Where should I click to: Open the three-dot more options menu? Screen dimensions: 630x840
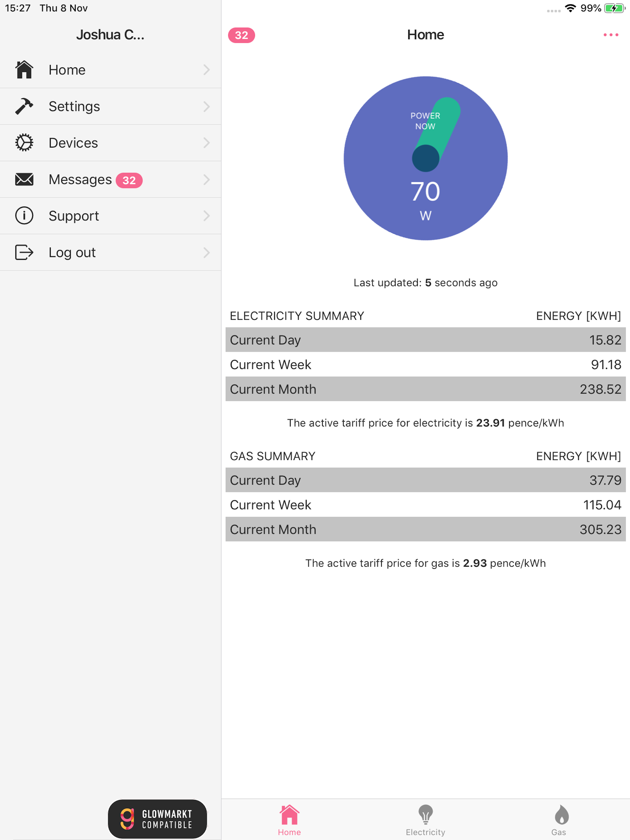[x=611, y=35]
